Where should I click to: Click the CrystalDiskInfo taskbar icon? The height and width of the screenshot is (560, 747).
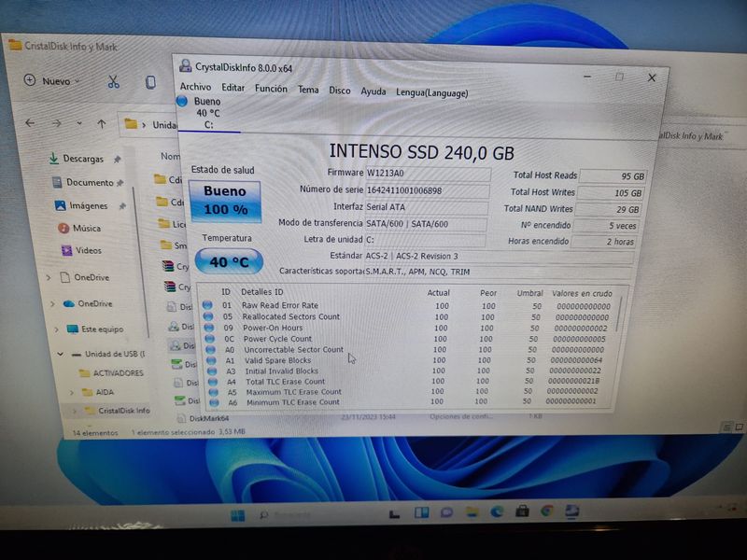click(572, 511)
